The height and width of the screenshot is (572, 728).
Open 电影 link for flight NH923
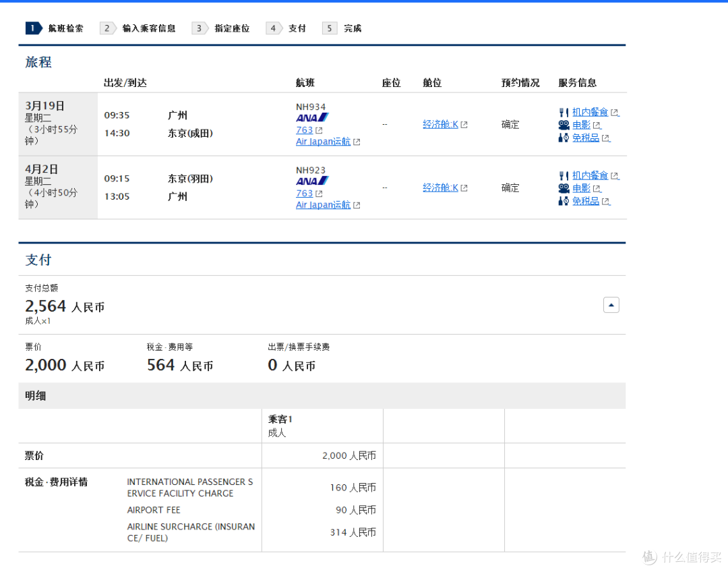pos(581,188)
